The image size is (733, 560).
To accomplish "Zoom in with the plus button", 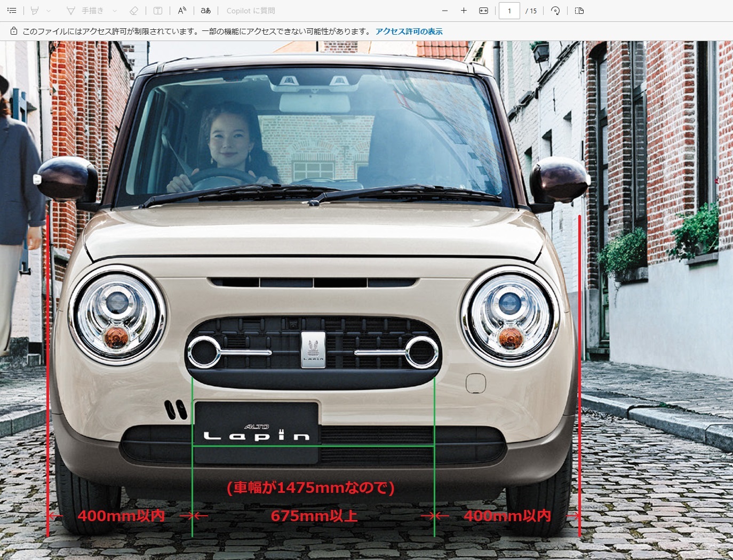I will pos(464,11).
